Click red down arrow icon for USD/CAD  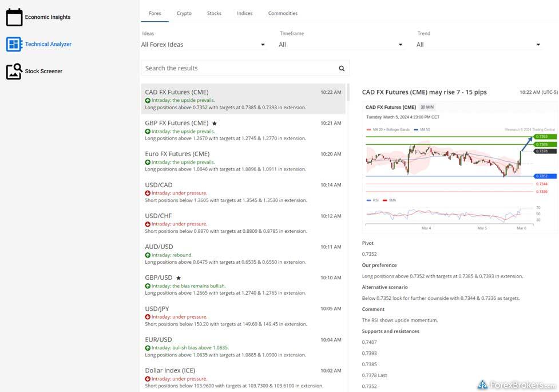[x=148, y=193]
